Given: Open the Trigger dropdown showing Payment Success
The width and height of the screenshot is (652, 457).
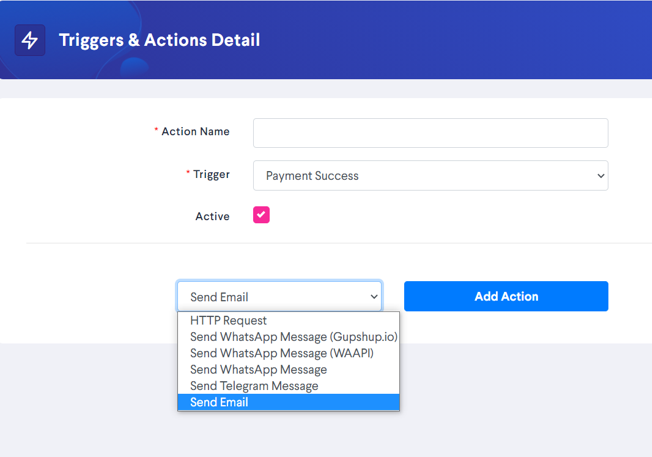Looking at the screenshot, I should tap(430, 175).
